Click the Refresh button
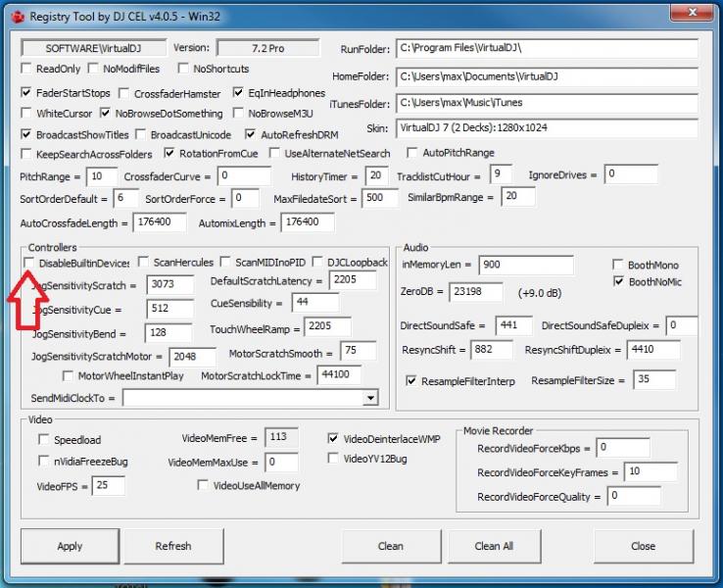Viewport: 723px width, 588px height. pyautogui.click(x=173, y=546)
